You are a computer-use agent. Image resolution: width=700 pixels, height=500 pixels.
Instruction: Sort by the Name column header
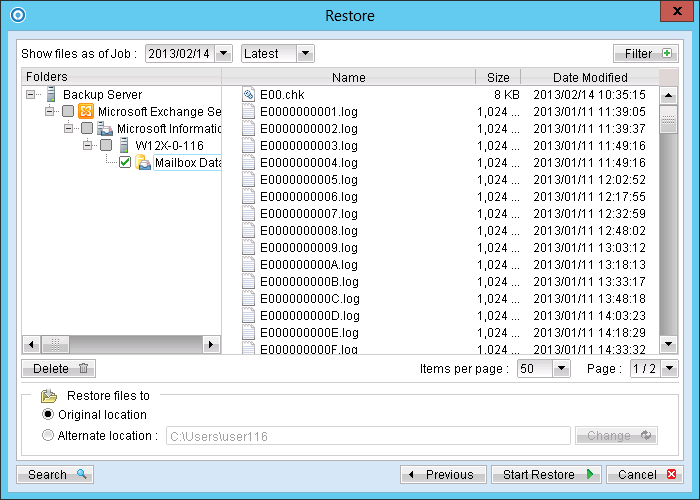pyautogui.click(x=349, y=77)
